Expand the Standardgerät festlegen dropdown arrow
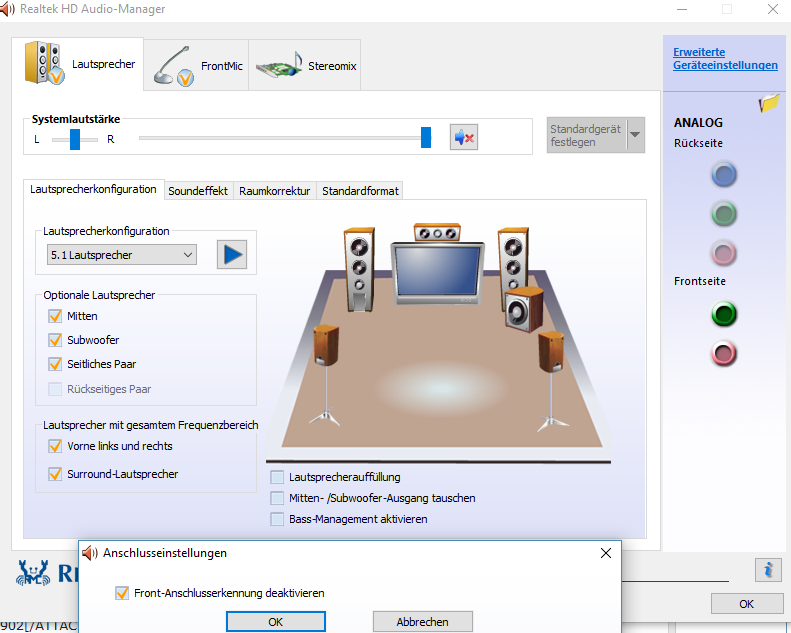Image resolution: width=791 pixels, height=633 pixels. pyautogui.click(x=636, y=135)
